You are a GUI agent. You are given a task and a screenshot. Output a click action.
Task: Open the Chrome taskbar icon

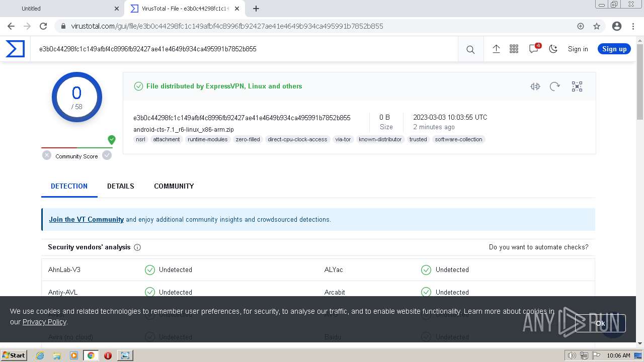click(x=91, y=355)
